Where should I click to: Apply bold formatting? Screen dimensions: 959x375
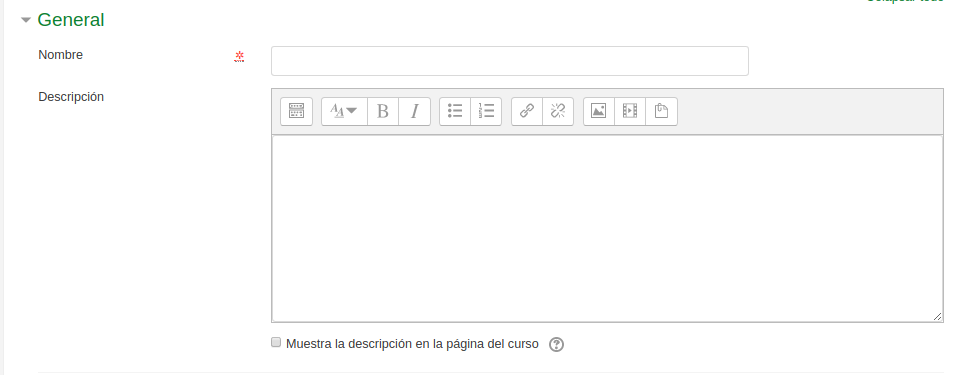coord(383,111)
